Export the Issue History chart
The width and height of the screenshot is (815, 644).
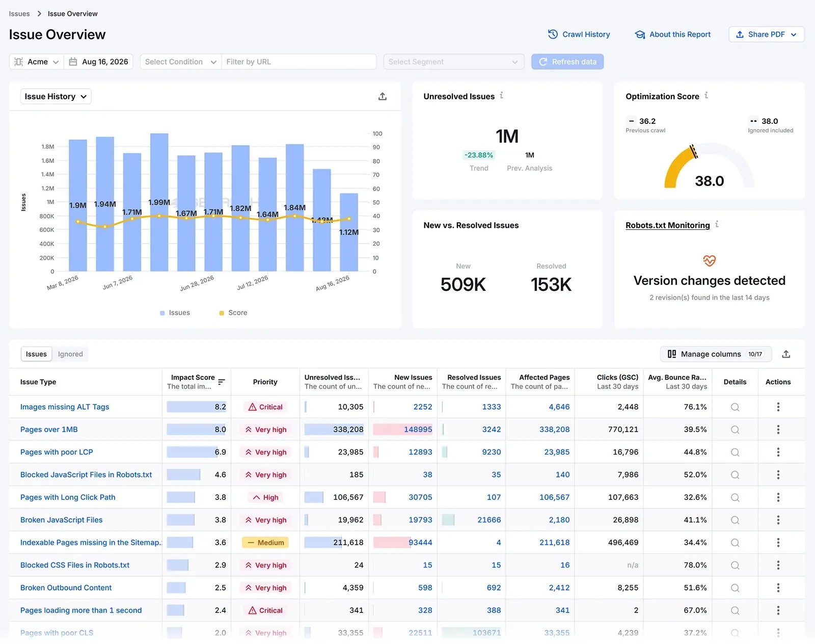(383, 96)
